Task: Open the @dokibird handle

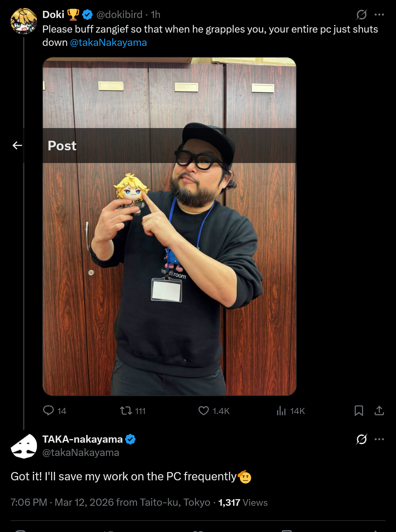Action: pos(119,15)
